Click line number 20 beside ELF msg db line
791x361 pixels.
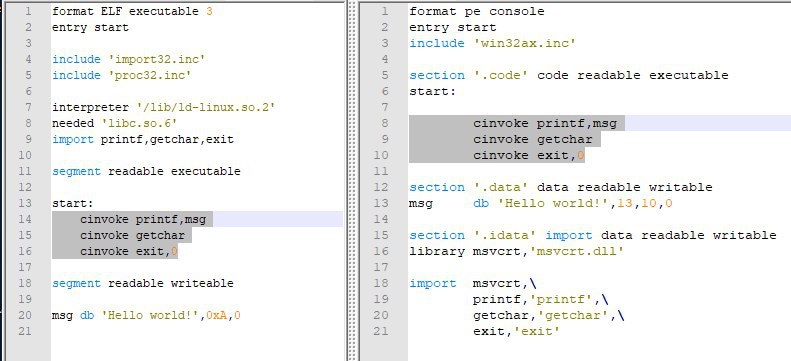click(25, 316)
